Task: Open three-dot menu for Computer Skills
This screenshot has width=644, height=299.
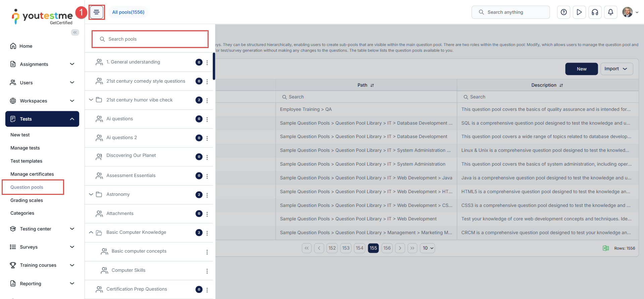Action: tap(207, 271)
